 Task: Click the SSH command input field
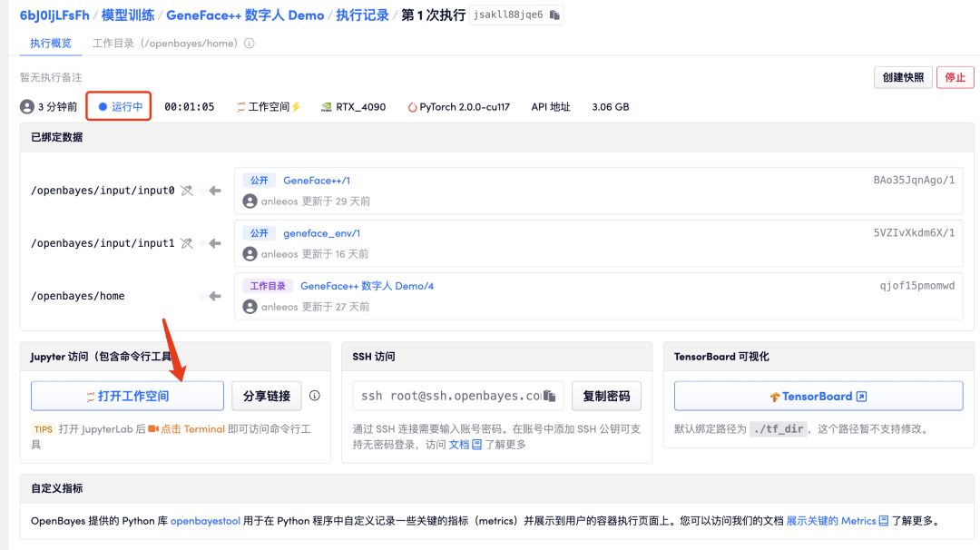coord(458,397)
